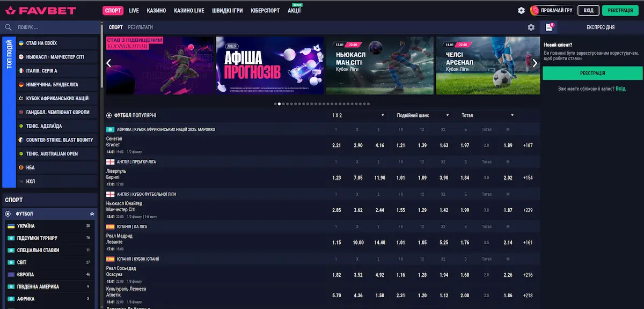Image resolution: width=644 pixels, height=309 pixels.
Task: Open odds settings gear below header
Action: (x=531, y=27)
